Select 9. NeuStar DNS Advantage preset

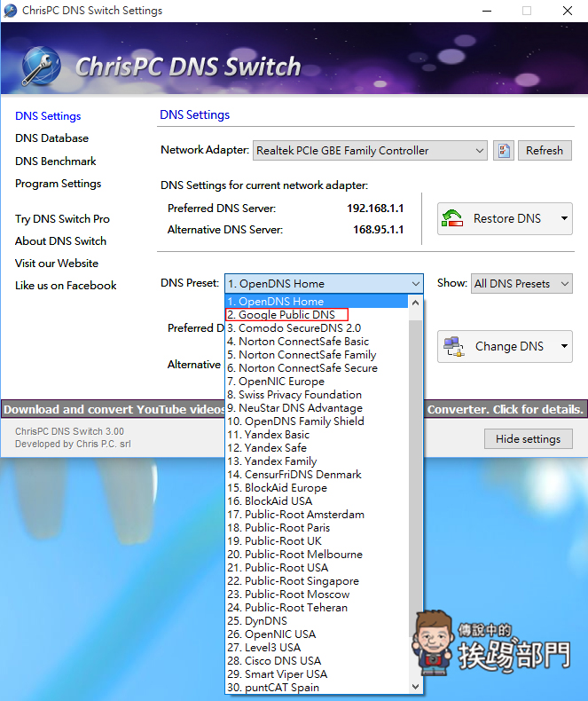[317, 408]
